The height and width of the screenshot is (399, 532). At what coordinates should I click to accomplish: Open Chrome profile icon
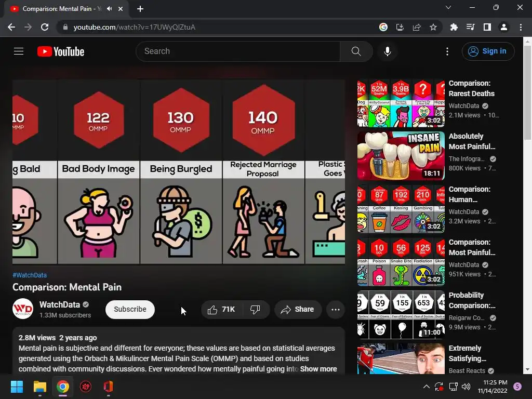pyautogui.click(x=504, y=27)
